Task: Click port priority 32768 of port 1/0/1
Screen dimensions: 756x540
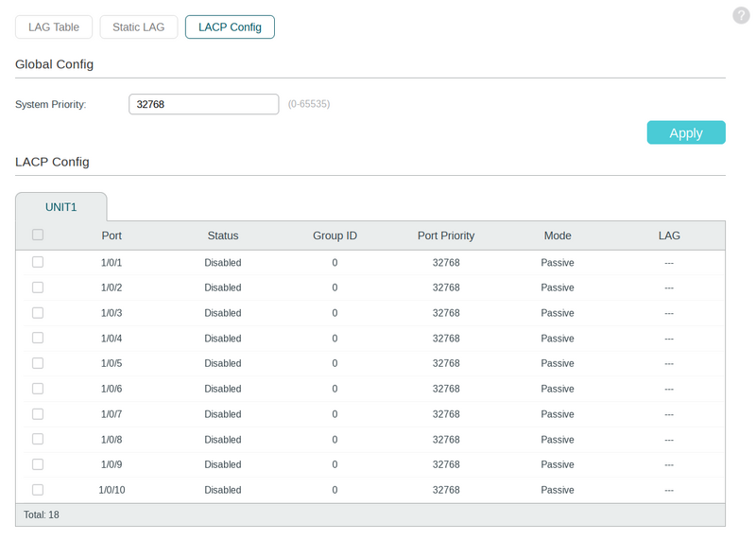Action: point(446,263)
